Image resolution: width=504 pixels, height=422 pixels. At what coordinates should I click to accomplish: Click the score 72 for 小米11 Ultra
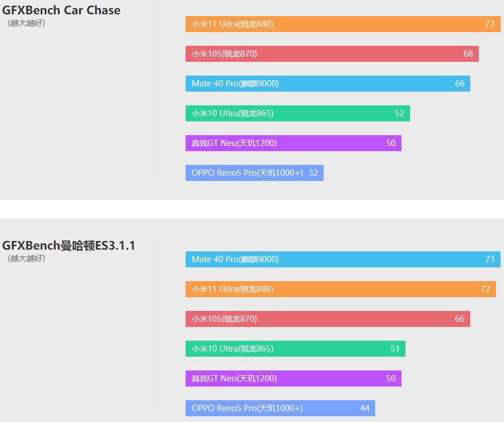(485, 289)
